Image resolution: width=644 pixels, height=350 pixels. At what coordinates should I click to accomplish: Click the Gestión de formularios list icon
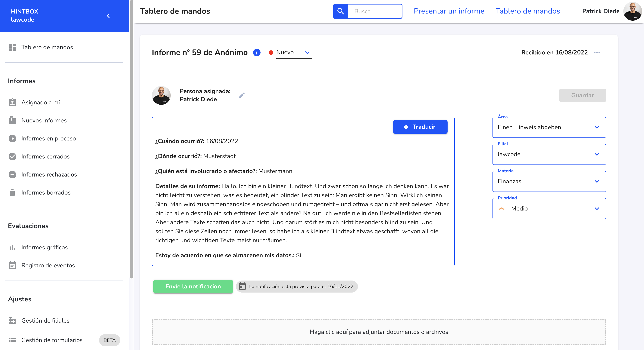click(x=12, y=340)
